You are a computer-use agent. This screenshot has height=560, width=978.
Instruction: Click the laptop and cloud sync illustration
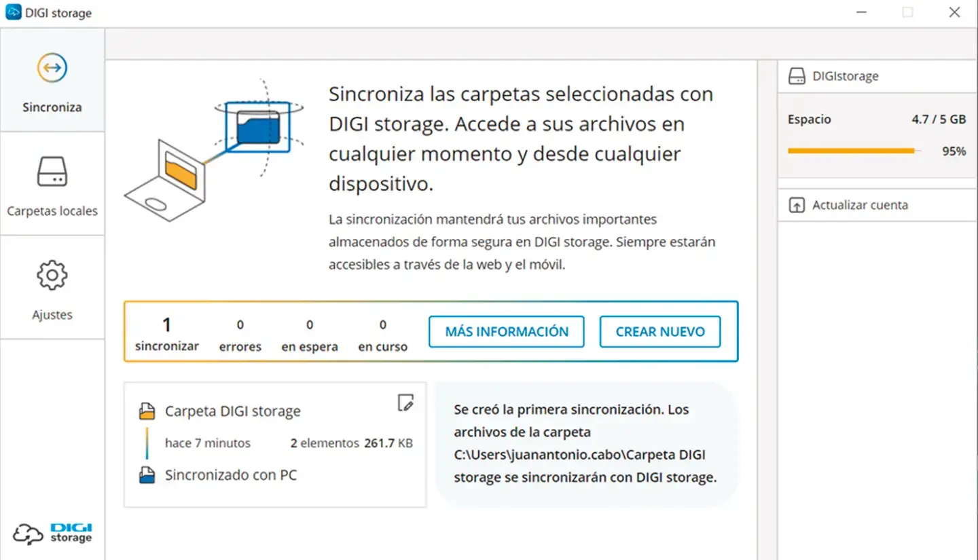point(214,149)
